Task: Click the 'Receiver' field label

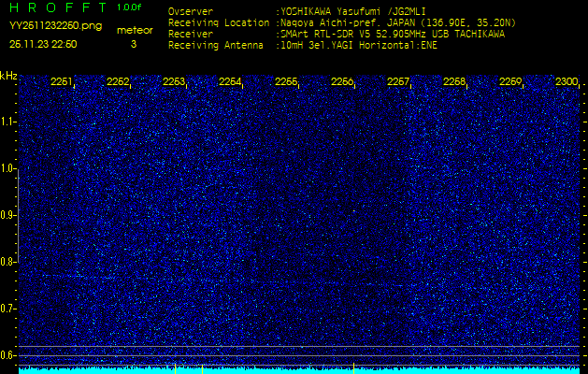Action: coord(191,35)
